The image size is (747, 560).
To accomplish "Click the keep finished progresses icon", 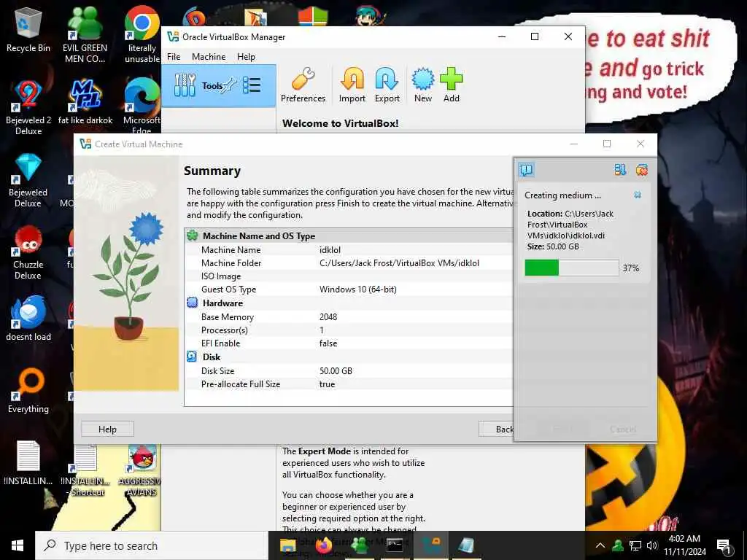I will coord(620,170).
